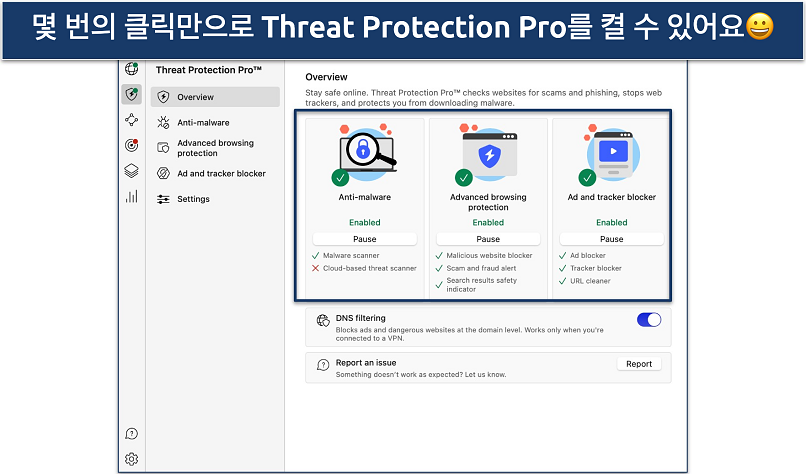Screen dimensions: 806x474
Task: Pause the Ad and tracker blocker
Action: (x=612, y=239)
